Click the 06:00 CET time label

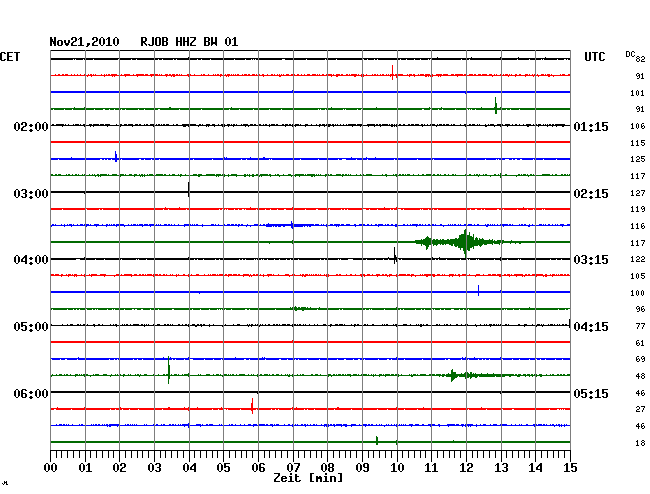tap(31, 393)
